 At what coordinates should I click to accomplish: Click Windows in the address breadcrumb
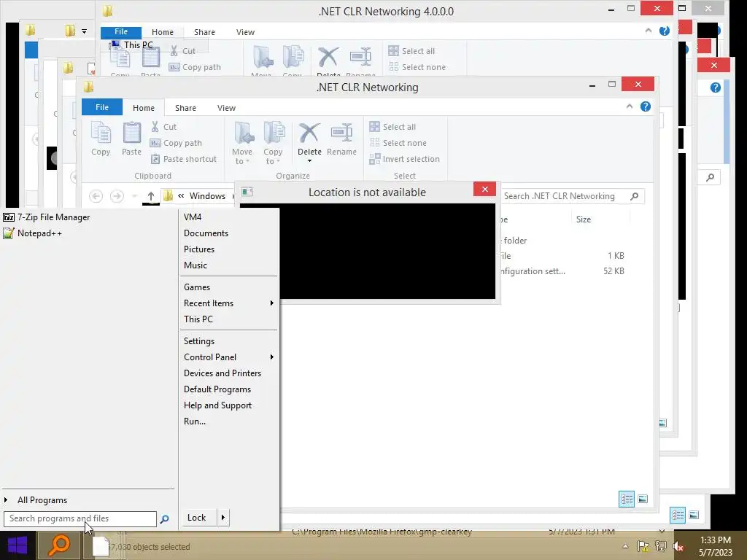point(207,195)
